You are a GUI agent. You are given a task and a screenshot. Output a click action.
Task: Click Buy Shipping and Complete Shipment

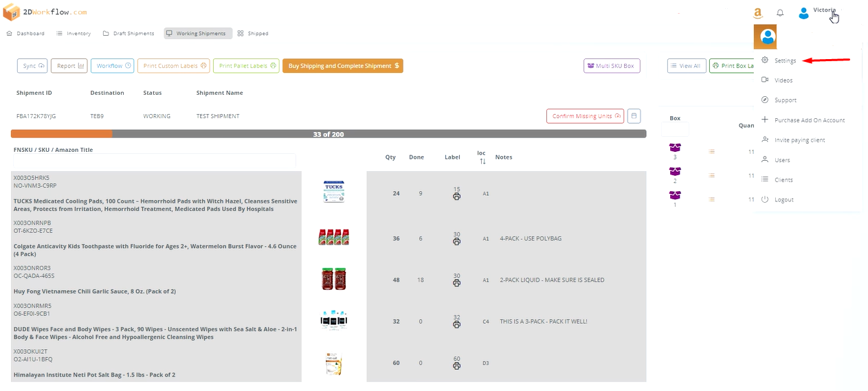click(342, 66)
